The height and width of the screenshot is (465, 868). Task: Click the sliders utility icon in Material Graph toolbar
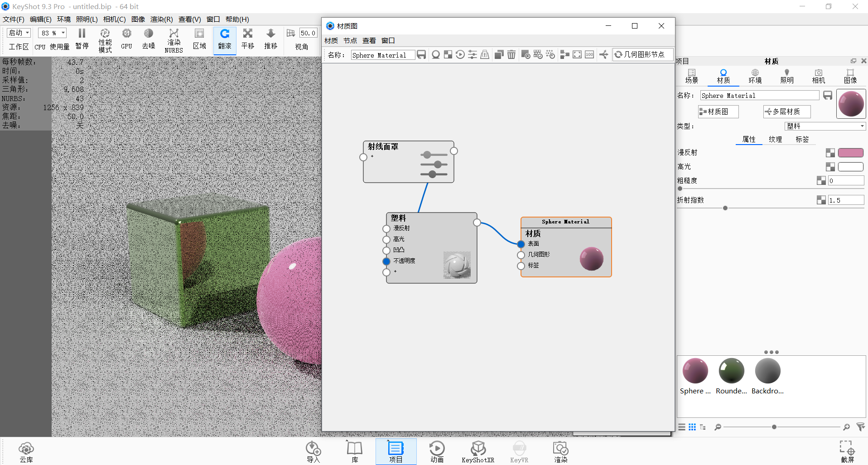[473, 55]
